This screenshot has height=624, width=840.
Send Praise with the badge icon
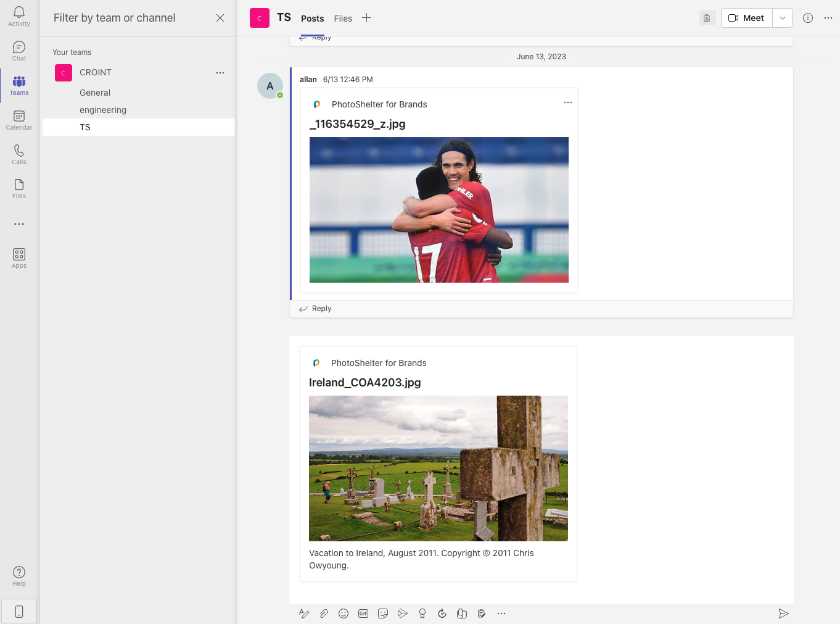(x=422, y=614)
